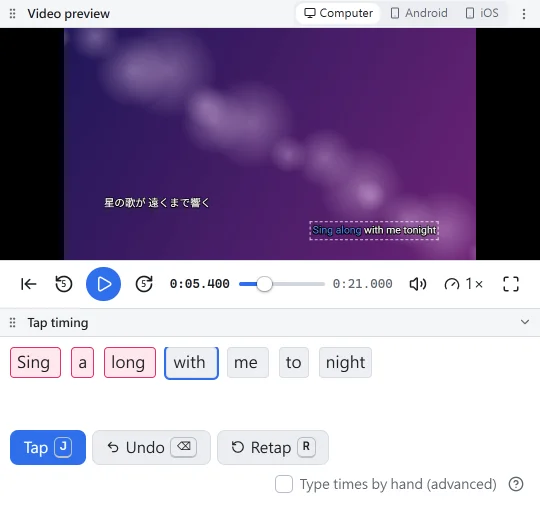The width and height of the screenshot is (540, 507).
Task: Click the blue Tap button
Action: coord(48,447)
